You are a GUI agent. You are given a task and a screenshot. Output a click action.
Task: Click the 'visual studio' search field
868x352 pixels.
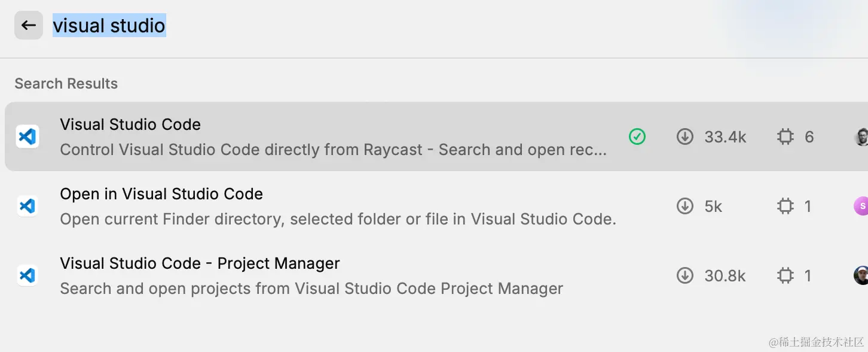click(109, 26)
